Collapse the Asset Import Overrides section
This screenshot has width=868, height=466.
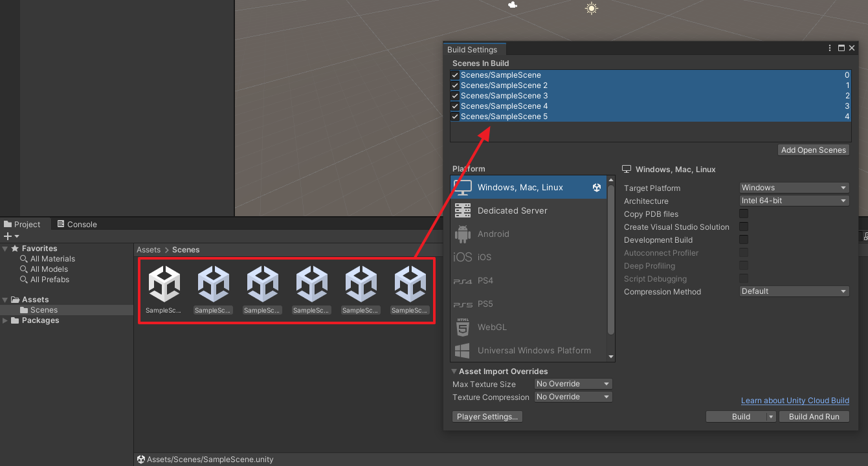[454, 372]
